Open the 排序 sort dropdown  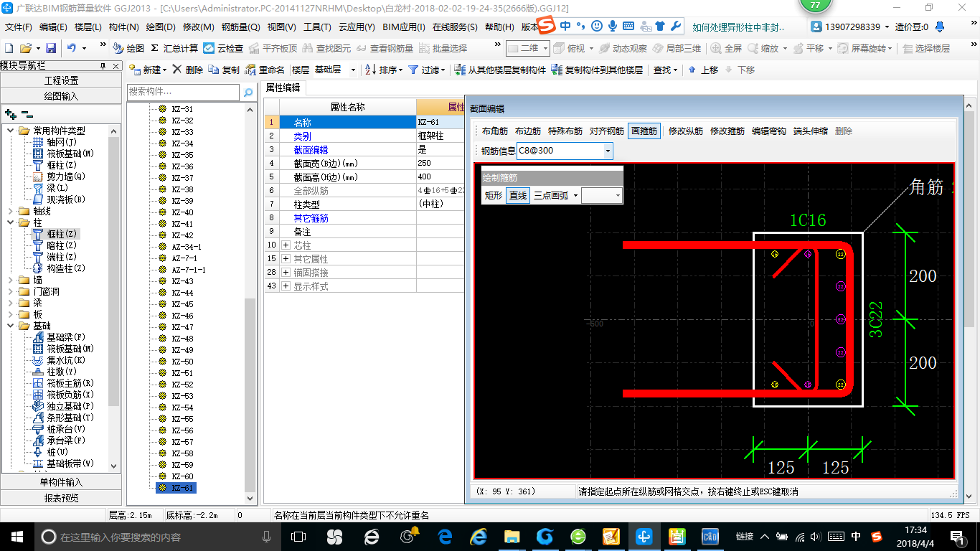click(383, 70)
